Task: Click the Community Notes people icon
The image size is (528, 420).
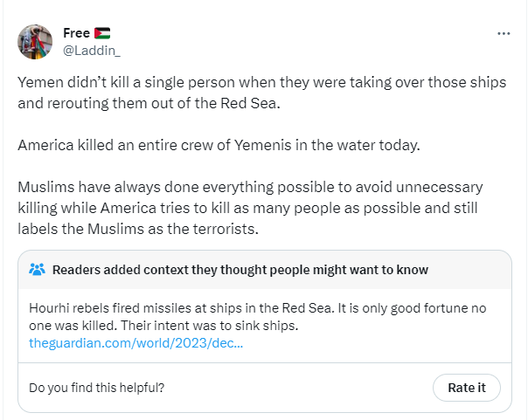Action: pyautogui.click(x=37, y=269)
